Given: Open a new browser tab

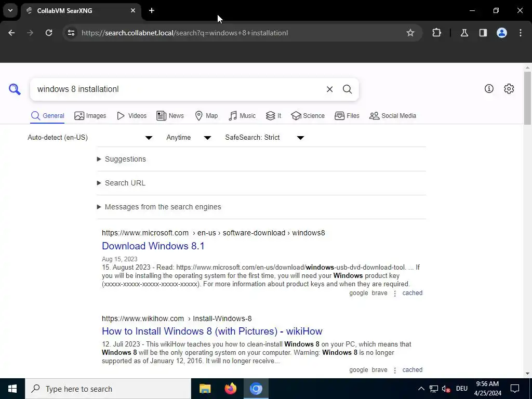Looking at the screenshot, I should tap(152, 10).
